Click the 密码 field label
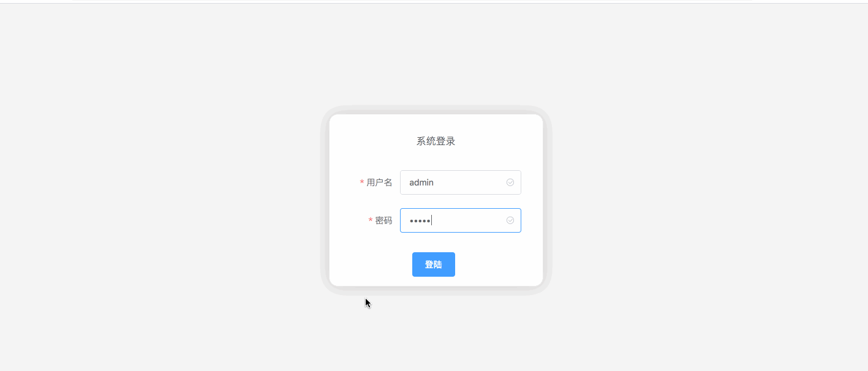The height and width of the screenshot is (371, 868). [x=383, y=220]
